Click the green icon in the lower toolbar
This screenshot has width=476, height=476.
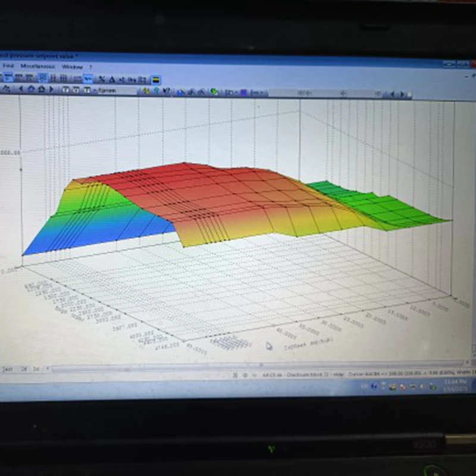pyautogui.click(x=214, y=92)
